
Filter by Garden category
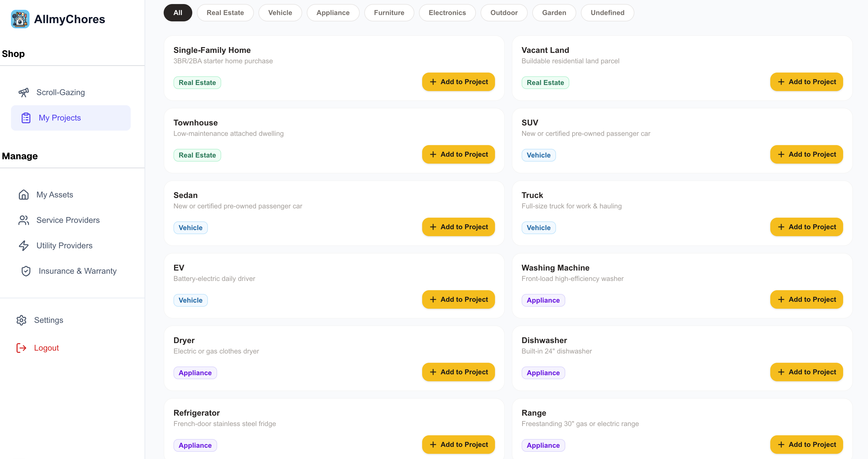click(x=554, y=13)
